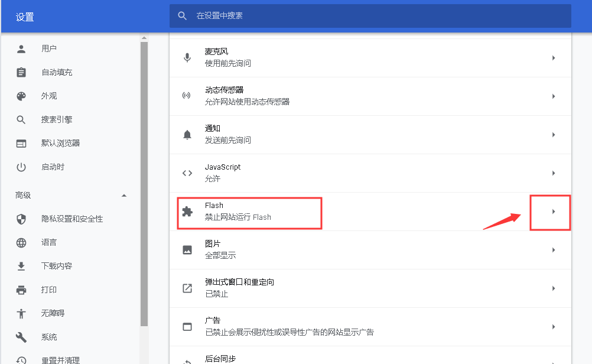Open 用户 settings section
The height and width of the screenshot is (364, 592).
[x=49, y=48]
